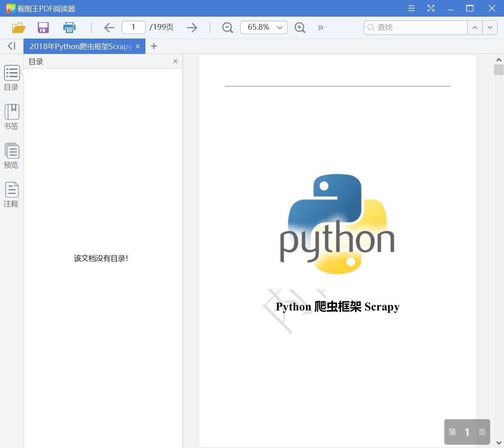Add a new tab with the plus button

pos(154,46)
